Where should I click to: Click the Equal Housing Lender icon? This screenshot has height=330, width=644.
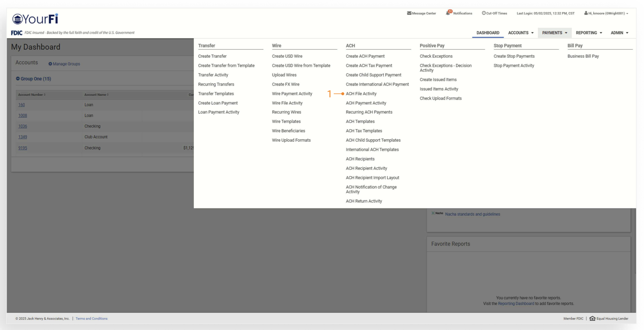592,319
